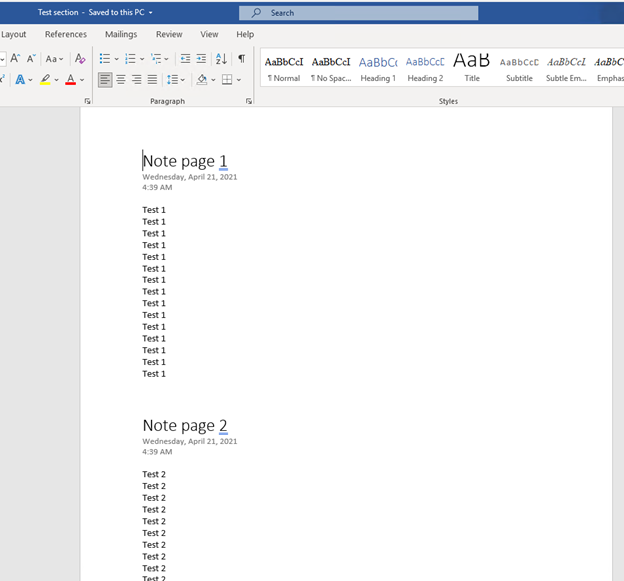Apply the Heading 2 style
Image resolution: width=624 pixels, height=581 pixels.
(x=425, y=69)
